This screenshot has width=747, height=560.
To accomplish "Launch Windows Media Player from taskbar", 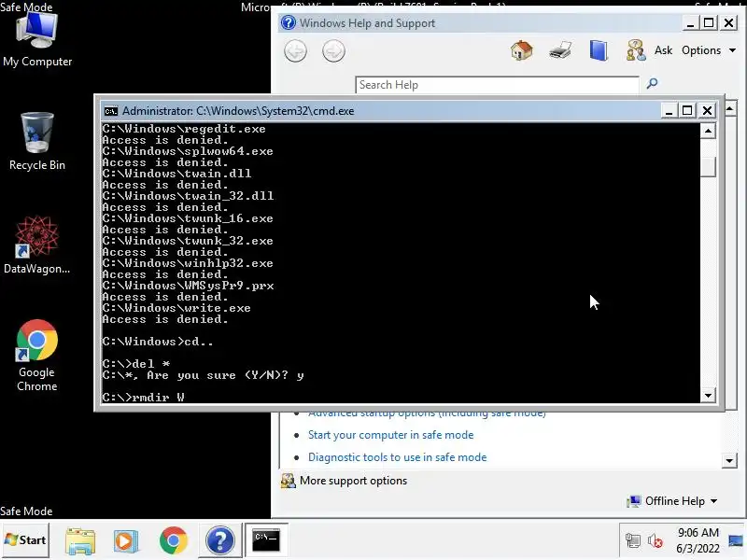I will tap(126, 540).
